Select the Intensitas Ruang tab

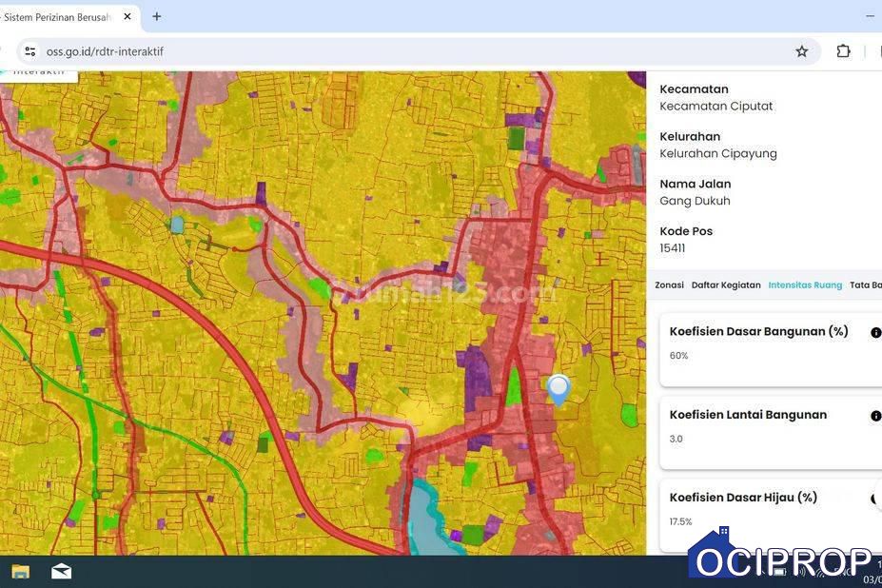805,284
